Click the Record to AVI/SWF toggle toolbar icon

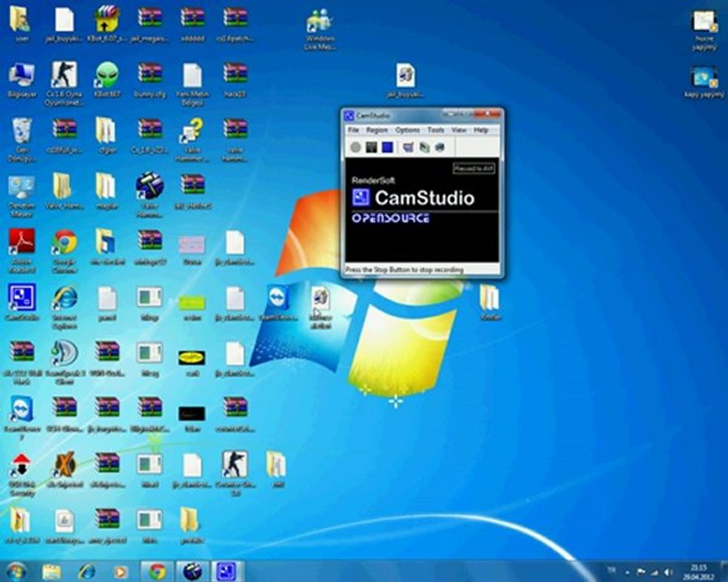tap(425, 148)
